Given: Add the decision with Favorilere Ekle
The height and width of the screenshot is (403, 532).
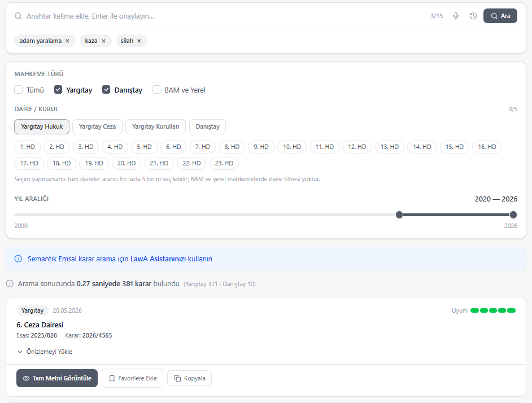Looking at the screenshot, I should (133, 378).
